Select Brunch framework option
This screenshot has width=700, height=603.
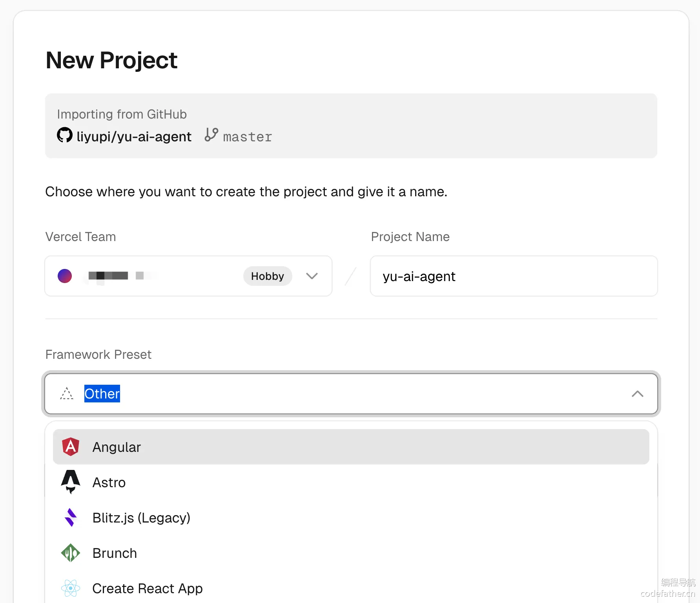coord(351,553)
